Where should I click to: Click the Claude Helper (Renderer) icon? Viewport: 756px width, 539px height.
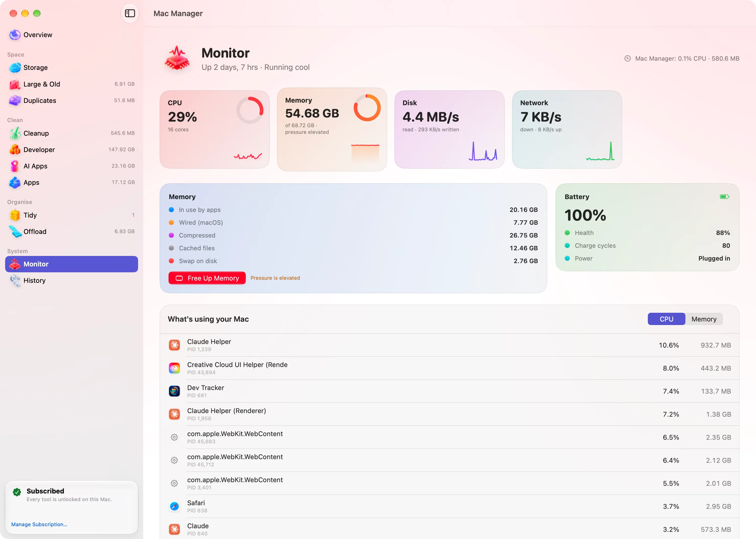(174, 414)
